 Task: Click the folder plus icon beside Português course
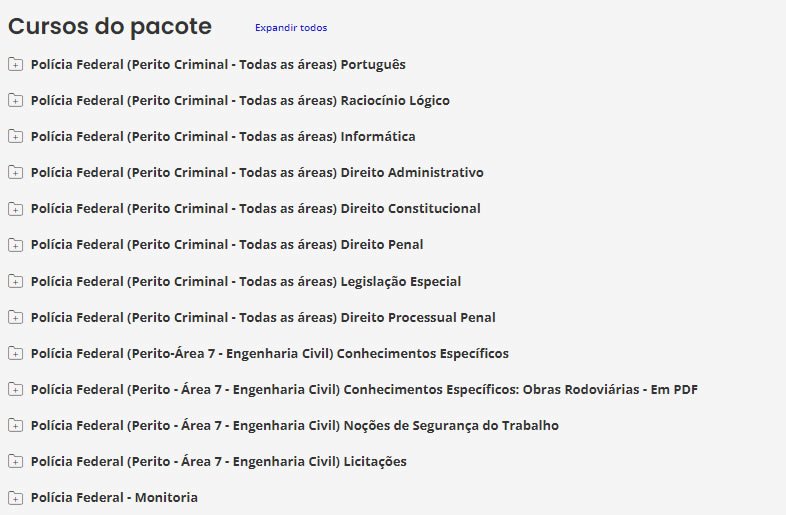[x=15, y=65]
